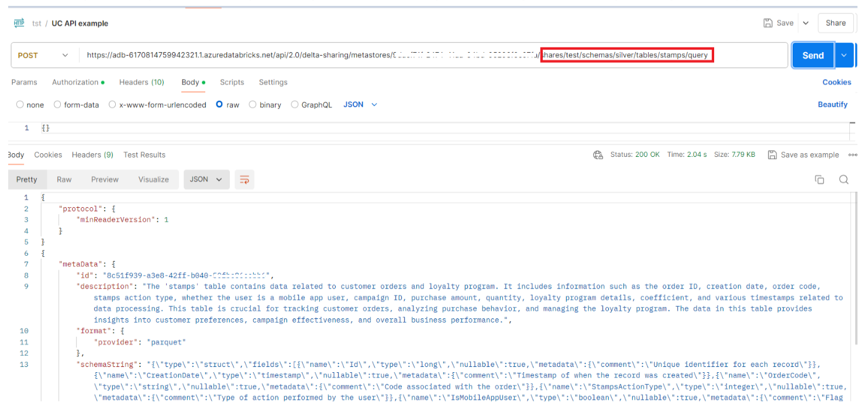The width and height of the screenshot is (868, 405).
Task: Open the Params tab
Action: 24,83
